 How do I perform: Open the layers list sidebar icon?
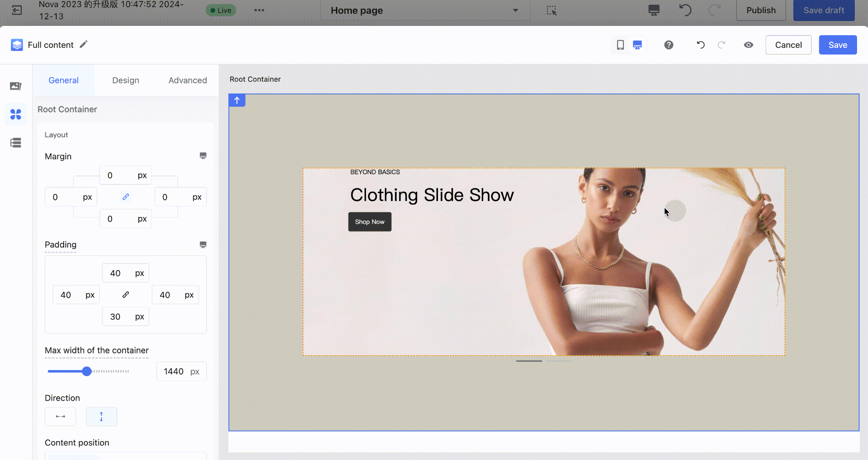16,143
